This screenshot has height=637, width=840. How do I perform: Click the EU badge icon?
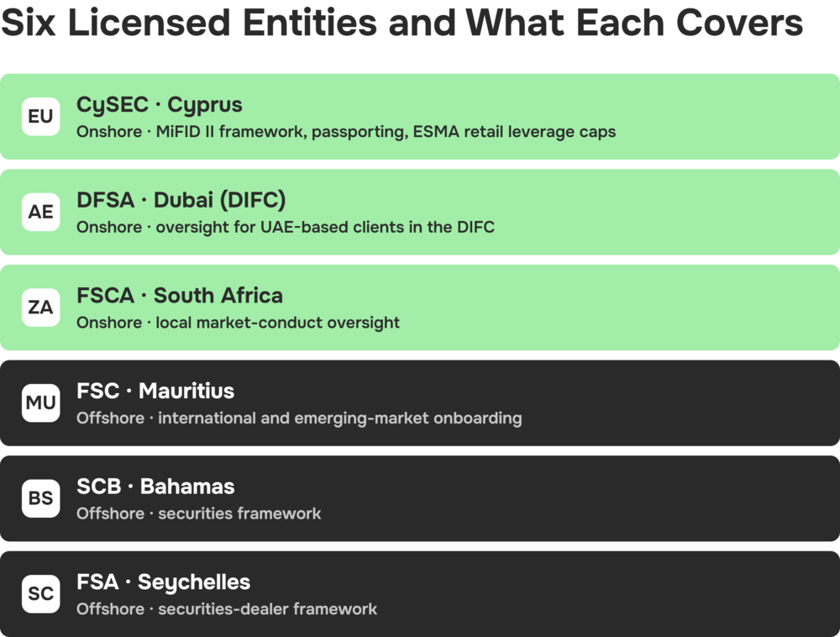pos(40,116)
